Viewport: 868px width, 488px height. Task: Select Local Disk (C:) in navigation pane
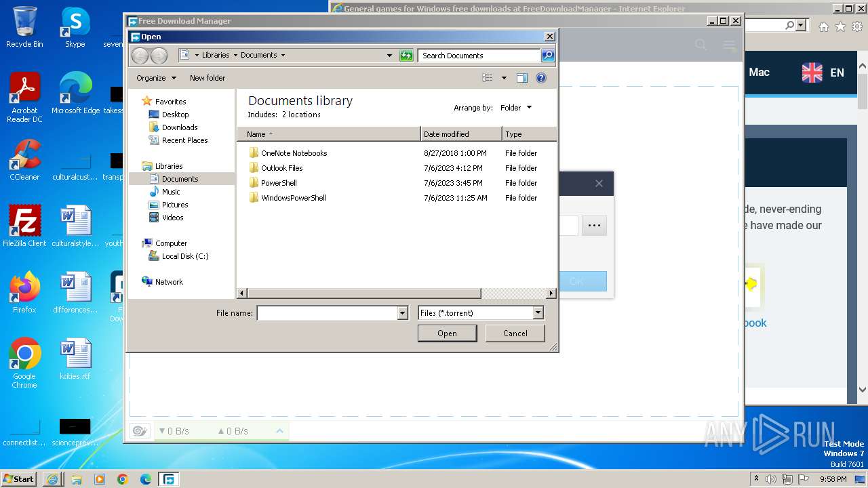coord(185,256)
